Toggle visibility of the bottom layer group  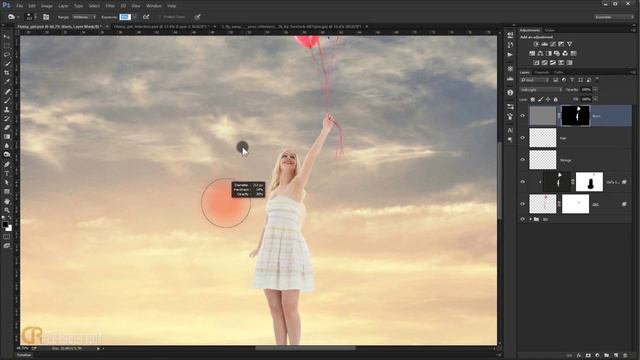click(522, 219)
